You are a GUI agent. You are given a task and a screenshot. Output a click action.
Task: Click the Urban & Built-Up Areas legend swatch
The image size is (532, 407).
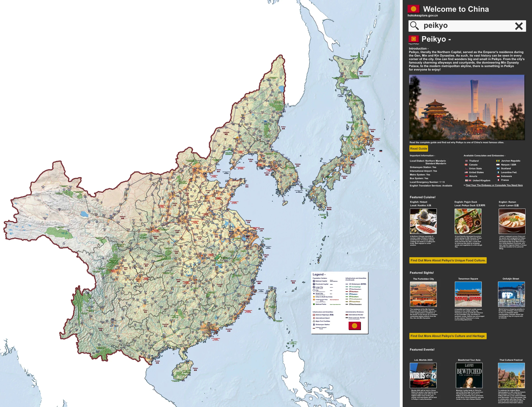[x=314, y=297]
